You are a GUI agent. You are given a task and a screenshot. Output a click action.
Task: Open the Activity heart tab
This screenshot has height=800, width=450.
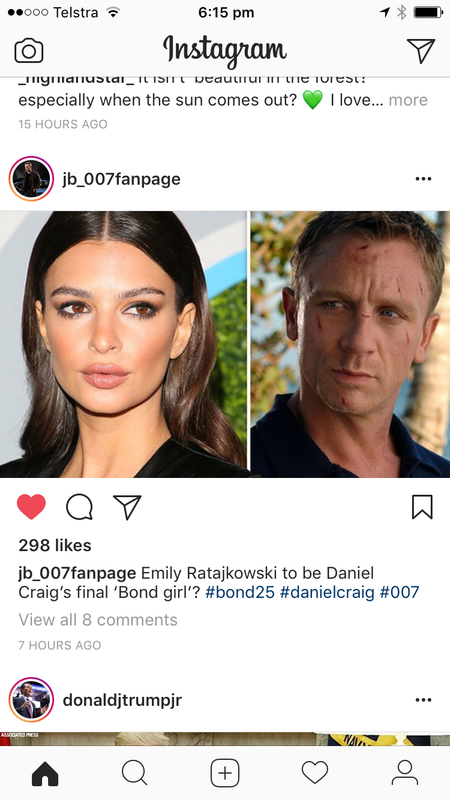(315, 773)
